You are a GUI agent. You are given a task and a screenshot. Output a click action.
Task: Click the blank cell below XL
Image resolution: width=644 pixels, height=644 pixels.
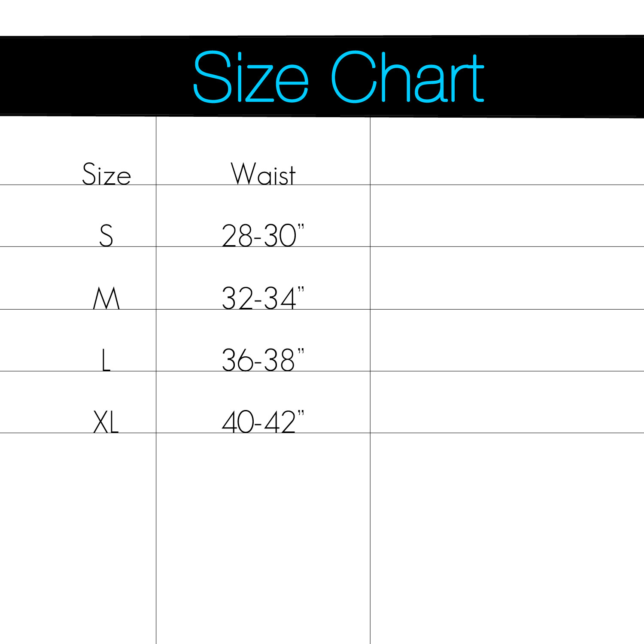coord(78,537)
